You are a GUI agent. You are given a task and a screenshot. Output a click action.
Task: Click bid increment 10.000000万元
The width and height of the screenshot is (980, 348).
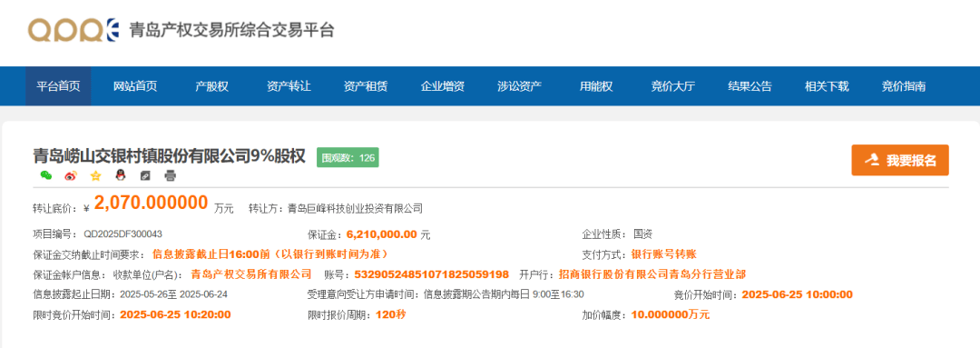pyautogui.click(x=671, y=314)
